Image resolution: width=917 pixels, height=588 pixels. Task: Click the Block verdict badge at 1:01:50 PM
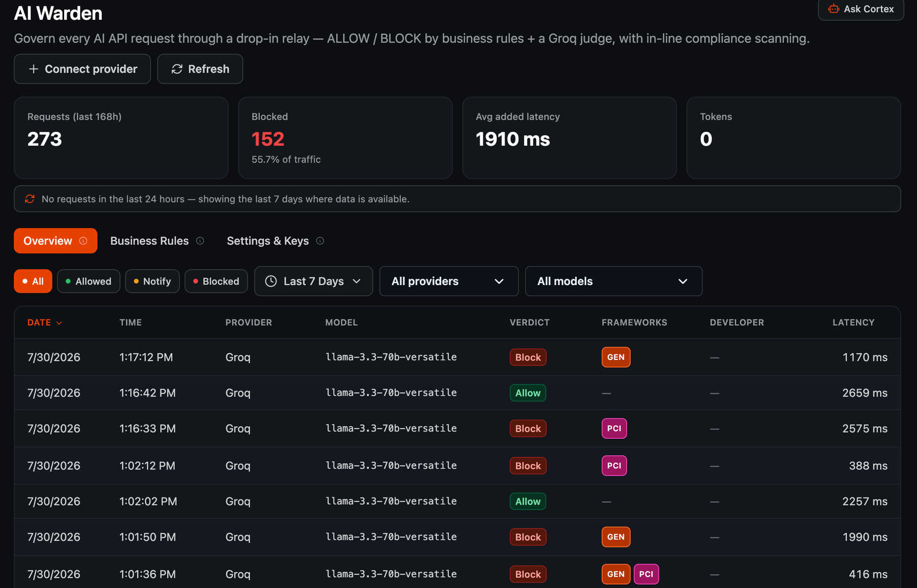click(x=528, y=537)
